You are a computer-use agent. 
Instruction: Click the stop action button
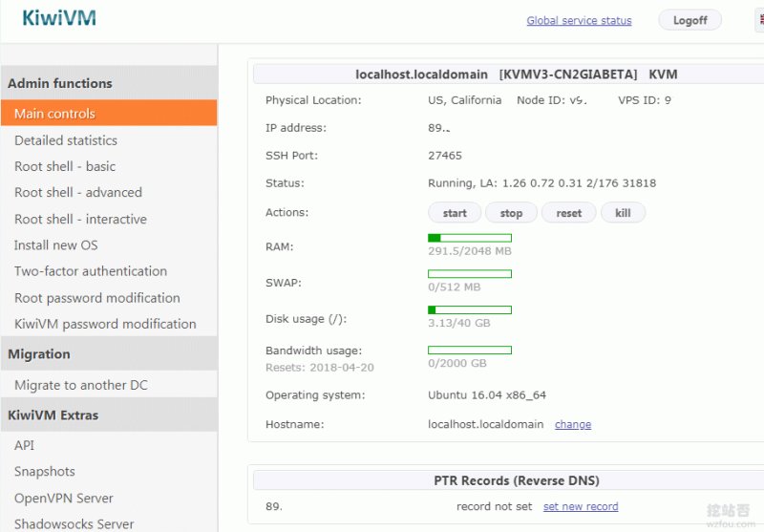pyautogui.click(x=511, y=213)
